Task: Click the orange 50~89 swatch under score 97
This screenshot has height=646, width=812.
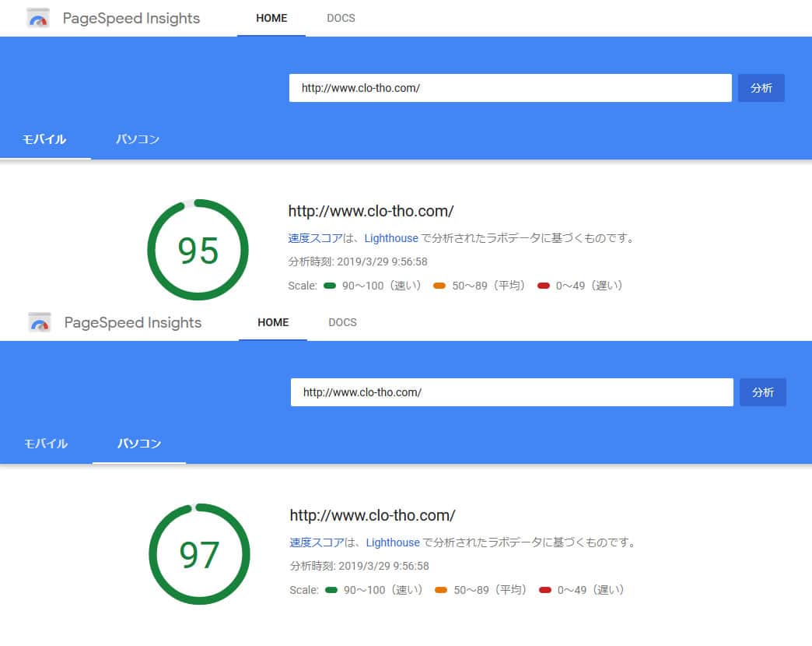Action: point(441,590)
